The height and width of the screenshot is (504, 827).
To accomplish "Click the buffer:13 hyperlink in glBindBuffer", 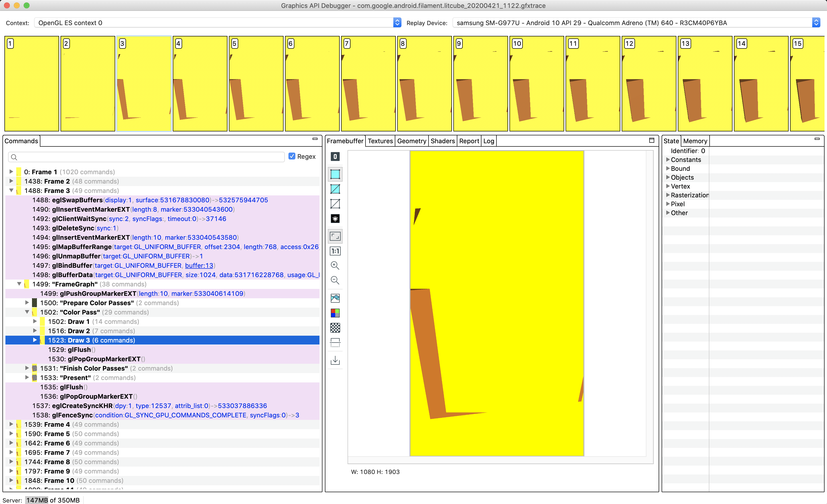I will click(199, 266).
